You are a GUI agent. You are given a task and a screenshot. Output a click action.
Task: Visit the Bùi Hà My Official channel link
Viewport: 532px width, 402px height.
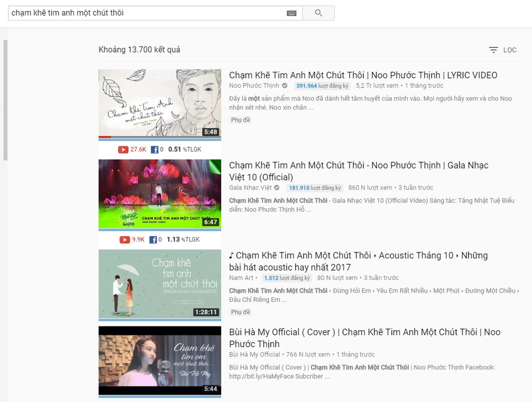pyautogui.click(x=254, y=355)
